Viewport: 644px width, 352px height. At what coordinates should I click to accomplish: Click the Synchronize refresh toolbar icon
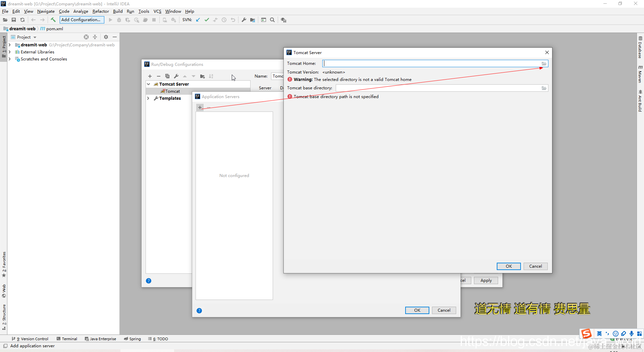click(x=22, y=20)
